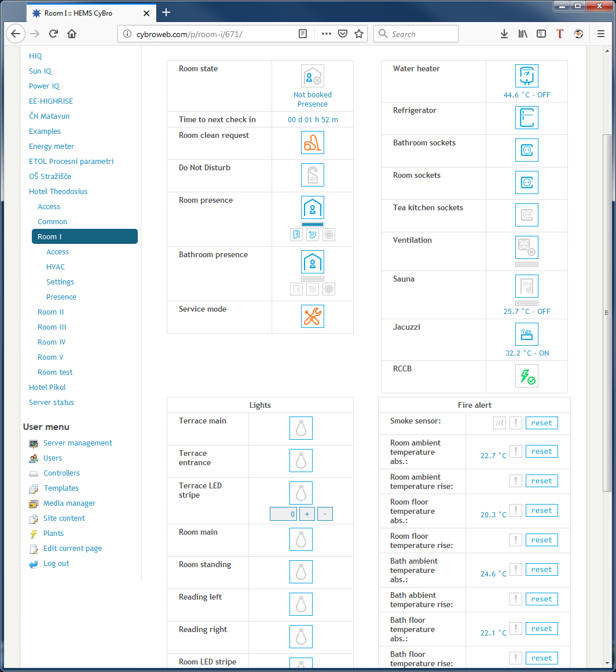Viewport: 616px width, 672px height.
Task: Toggle the Do Not Disturb door hanger icon
Action: [x=312, y=175]
